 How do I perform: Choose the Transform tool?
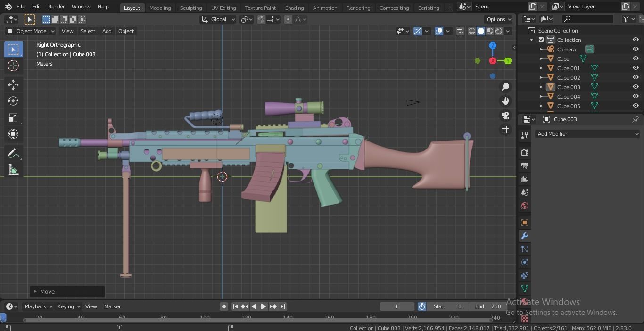tap(13, 134)
